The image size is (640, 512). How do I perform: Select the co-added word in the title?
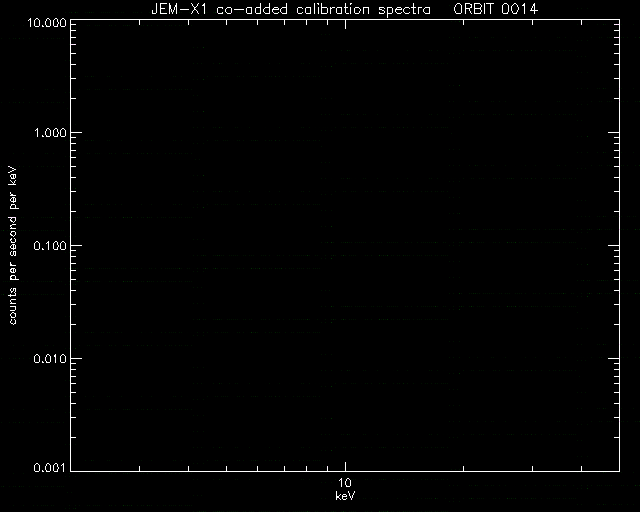point(252,9)
